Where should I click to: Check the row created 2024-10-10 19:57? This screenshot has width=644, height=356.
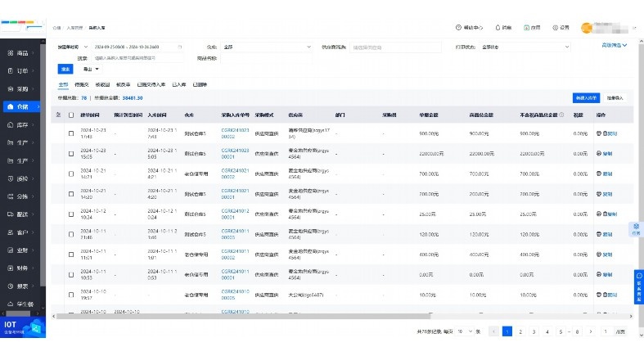[x=71, y=295]
